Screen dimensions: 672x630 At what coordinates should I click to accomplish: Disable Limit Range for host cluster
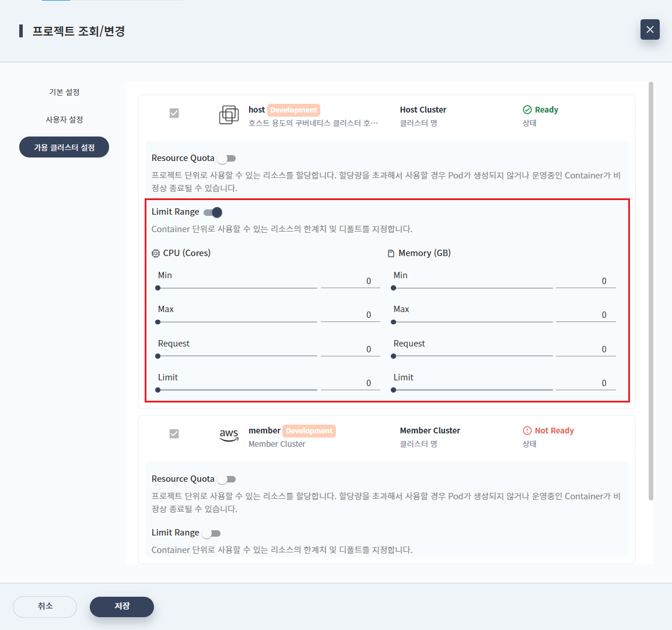coord(213,212)
